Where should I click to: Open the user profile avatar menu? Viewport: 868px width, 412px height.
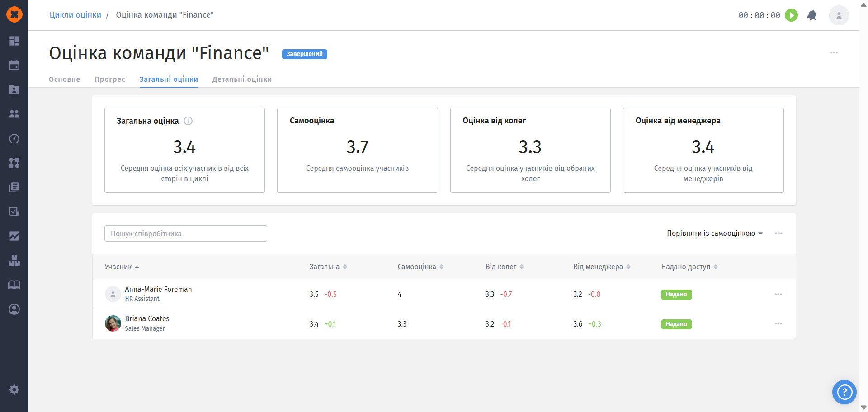839,15
